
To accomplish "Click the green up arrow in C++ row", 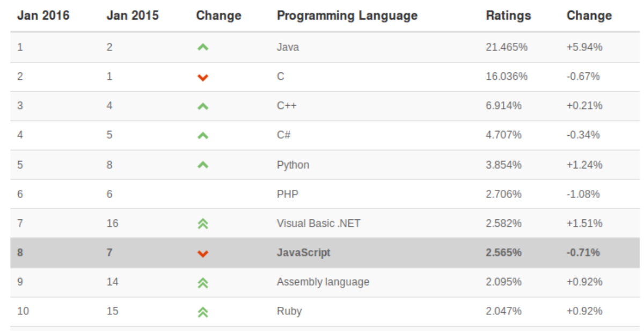I will [202, 106].
